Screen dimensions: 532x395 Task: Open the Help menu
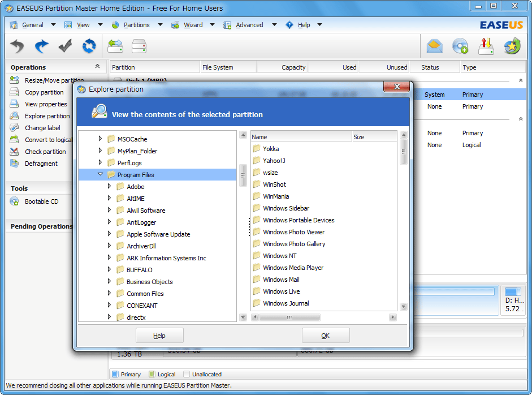pos(304,25)
